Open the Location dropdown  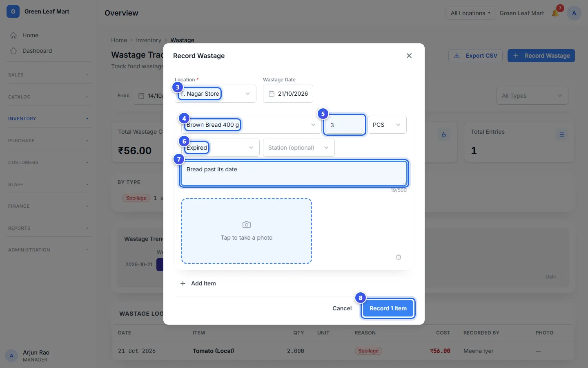pyautogui.click(x=216, y=94)
